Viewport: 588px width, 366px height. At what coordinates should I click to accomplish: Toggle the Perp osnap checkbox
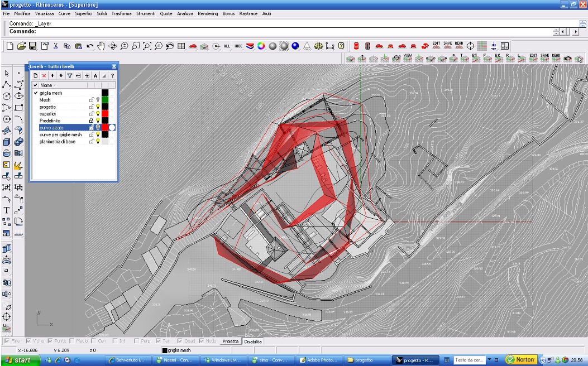pos(137,341)
